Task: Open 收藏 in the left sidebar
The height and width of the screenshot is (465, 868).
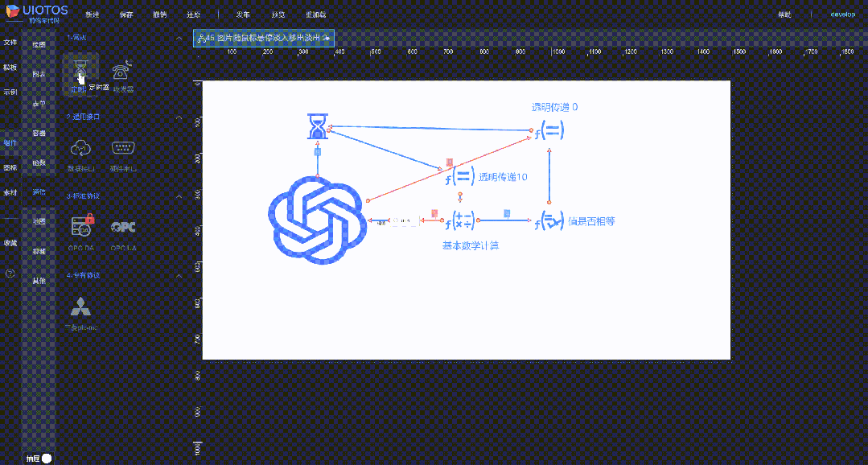Action: [10, 243]
